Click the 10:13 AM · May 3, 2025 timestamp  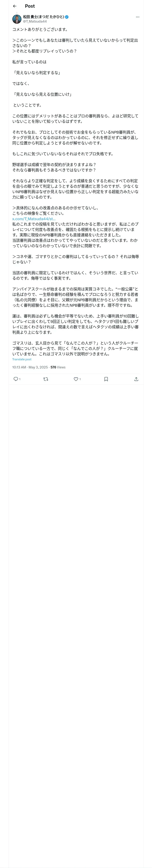point(30,367)
